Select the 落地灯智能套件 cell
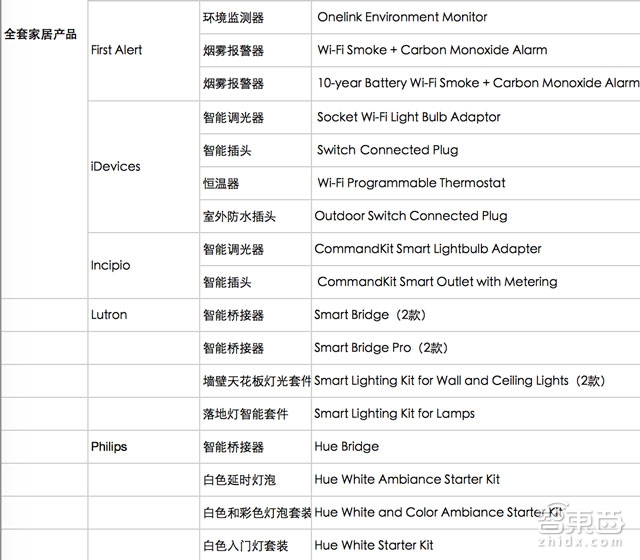This screenshot has height=560, width=640. [245, 414]
